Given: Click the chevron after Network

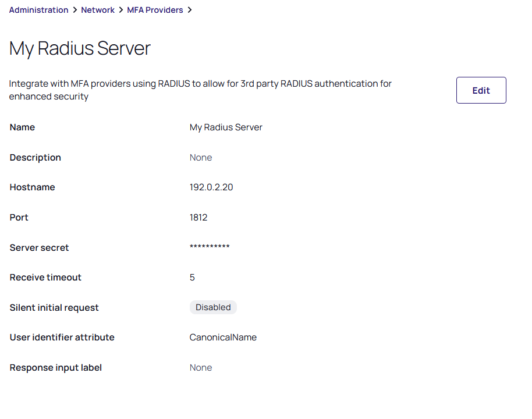Looking at the screenshot, I should [121, 10].
